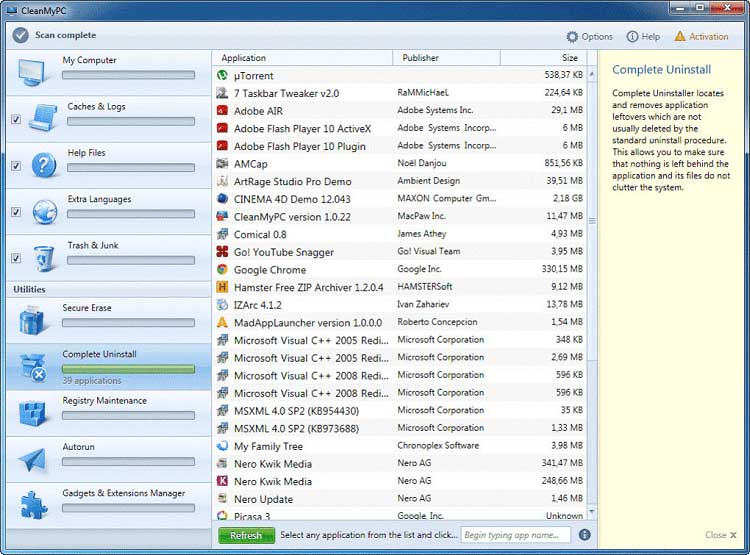Image resolution: width=750 pixels, height=555 pixels.
Task: Click the information icon beside search box
Action: [585, 534]
